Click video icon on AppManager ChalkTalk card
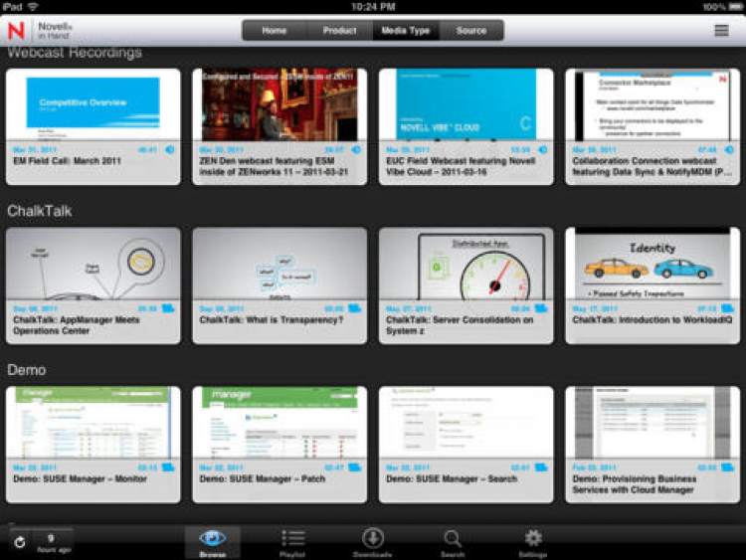The width and height of the screenshot is (746, 560). click(x=168, y=308)
